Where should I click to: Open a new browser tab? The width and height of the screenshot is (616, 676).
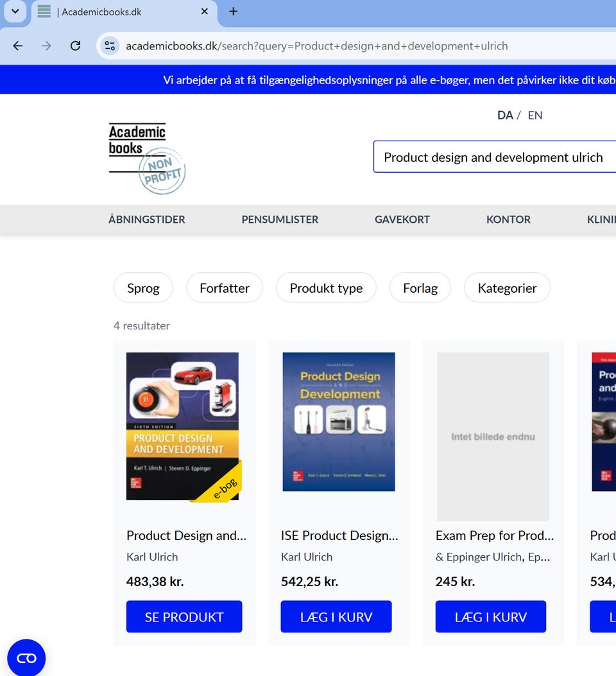[x=233, y=12]
